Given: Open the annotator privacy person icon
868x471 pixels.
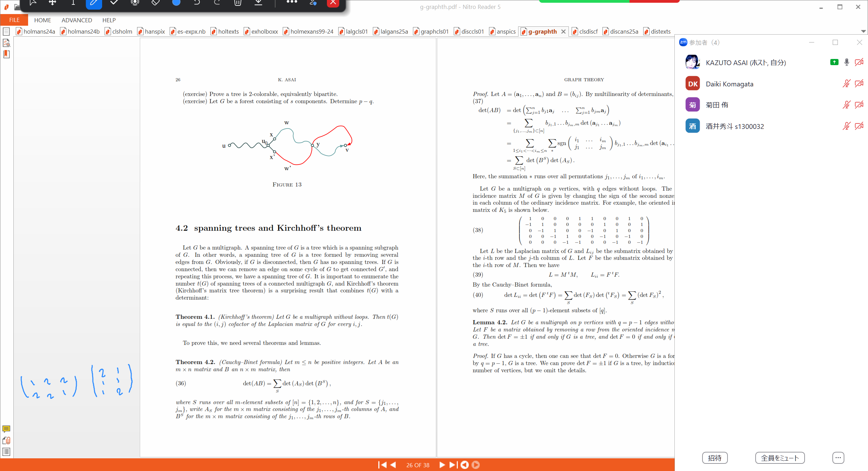Looking at the screenshot, I should pyautogui.click(x=313, y=3).
